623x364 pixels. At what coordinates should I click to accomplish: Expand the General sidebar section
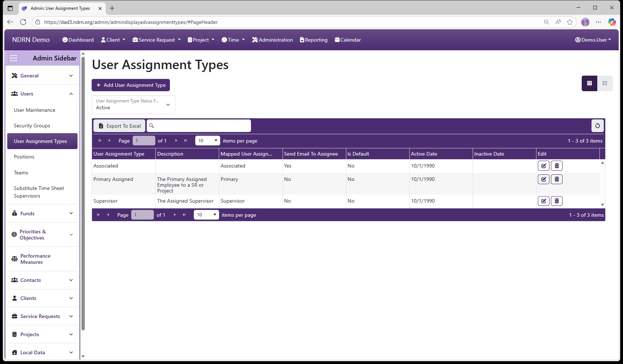[x=42, y=76]
